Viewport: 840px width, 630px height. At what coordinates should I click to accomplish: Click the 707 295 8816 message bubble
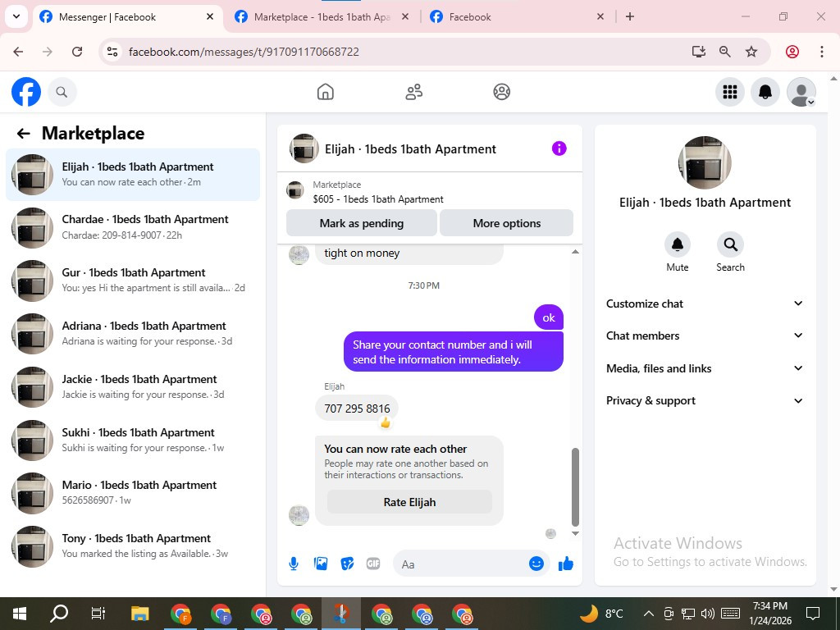[x=357, y=409]
